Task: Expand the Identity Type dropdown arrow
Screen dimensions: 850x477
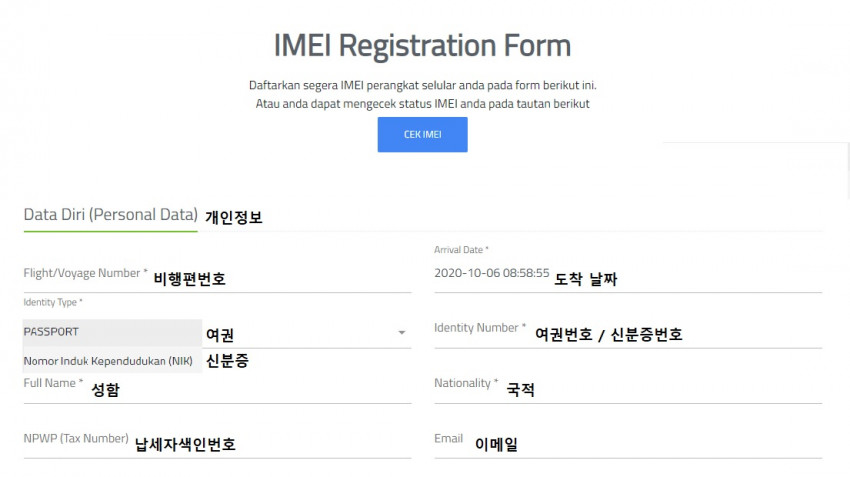Action: coord(402,332)
